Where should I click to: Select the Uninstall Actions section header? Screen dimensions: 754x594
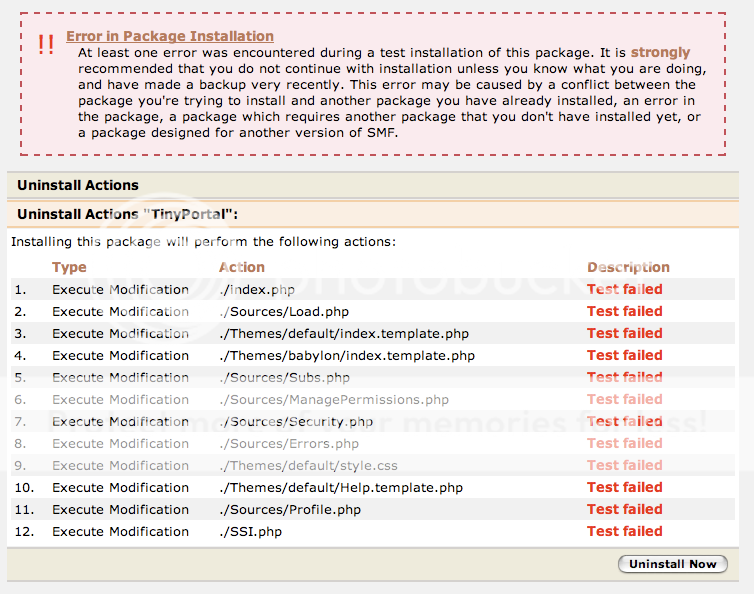(x=78, y=185)
